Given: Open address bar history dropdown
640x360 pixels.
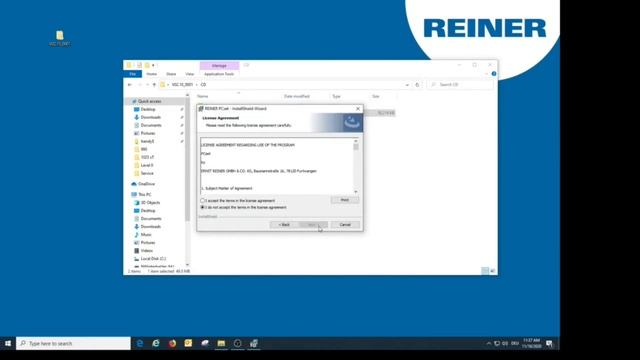Looking at the screenshot, I should (407, 84).
